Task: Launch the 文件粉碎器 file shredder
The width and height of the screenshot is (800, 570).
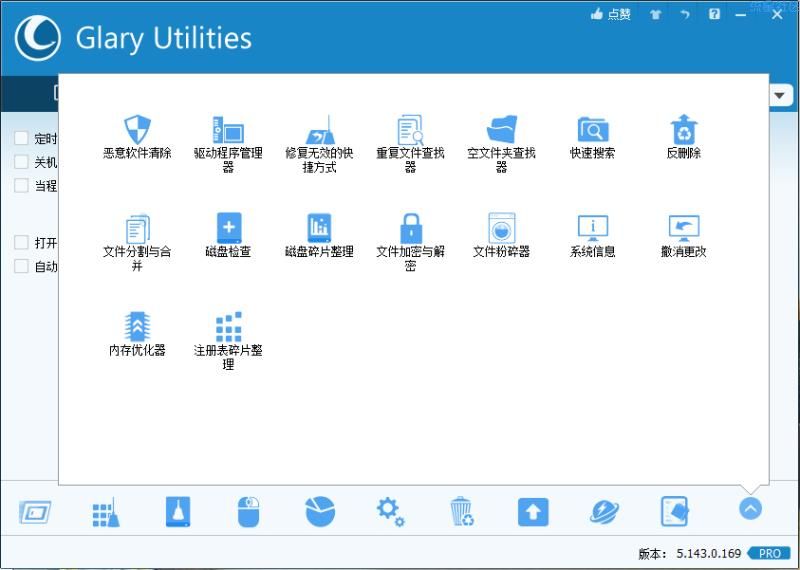Action: (501, 235)
